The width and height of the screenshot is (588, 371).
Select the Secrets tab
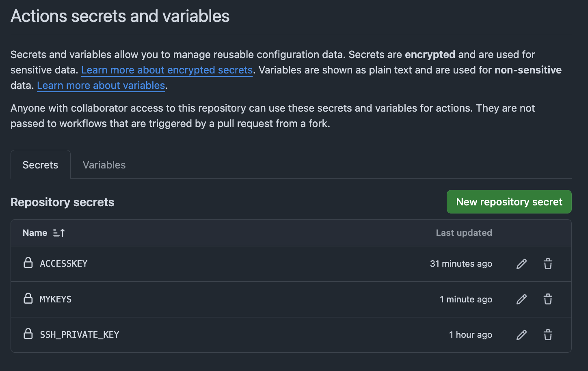point(40,165)
